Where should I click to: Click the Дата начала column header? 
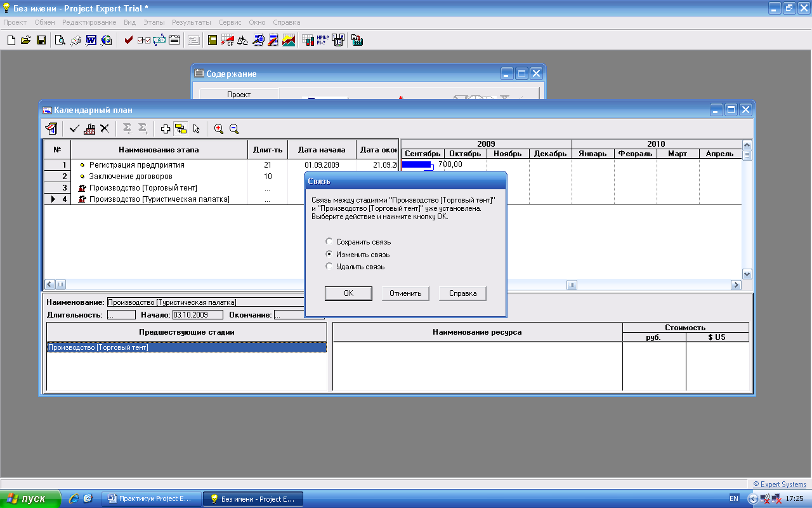point(322,150)
